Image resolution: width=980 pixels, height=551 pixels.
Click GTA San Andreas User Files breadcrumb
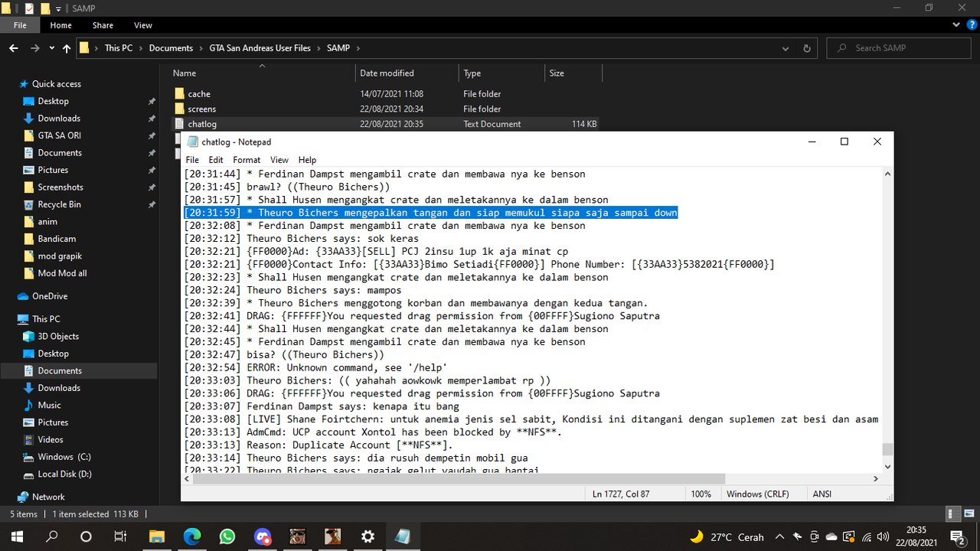coord(260,48)
